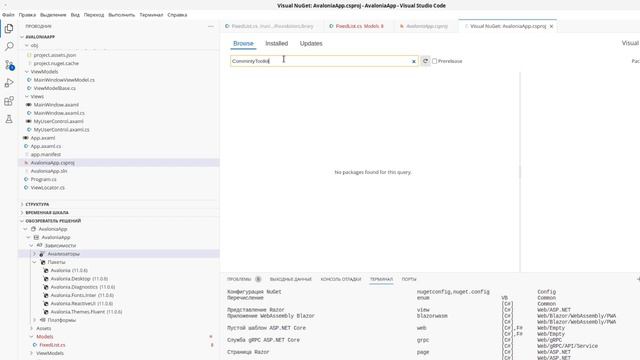
Task: Open FeedList.cs under Models
Action: (52, 345)
